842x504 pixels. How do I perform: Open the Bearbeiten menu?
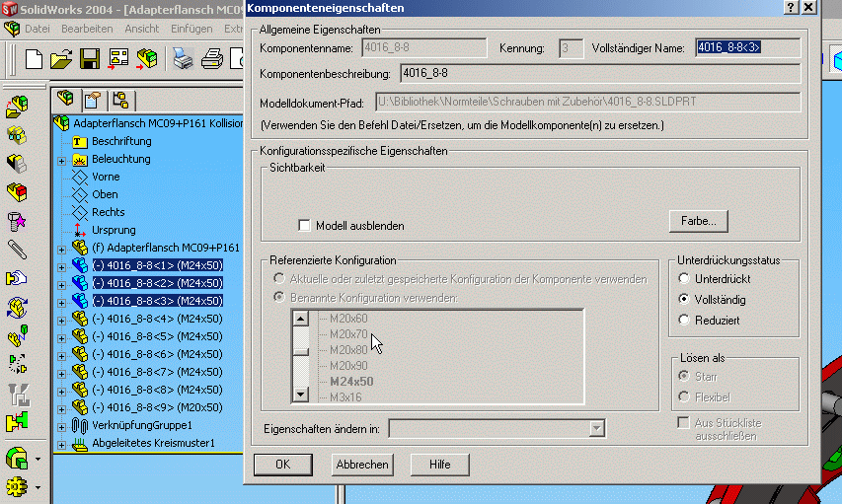(87, 29)
